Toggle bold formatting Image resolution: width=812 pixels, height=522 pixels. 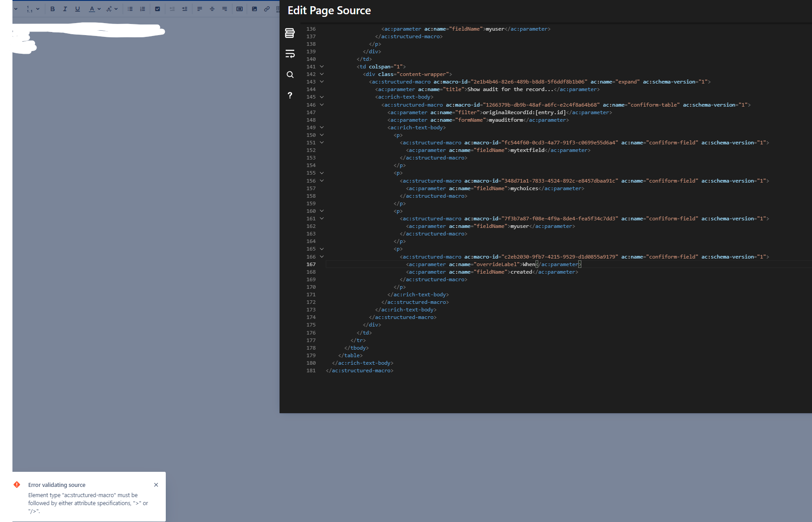[x=52, y=9]
